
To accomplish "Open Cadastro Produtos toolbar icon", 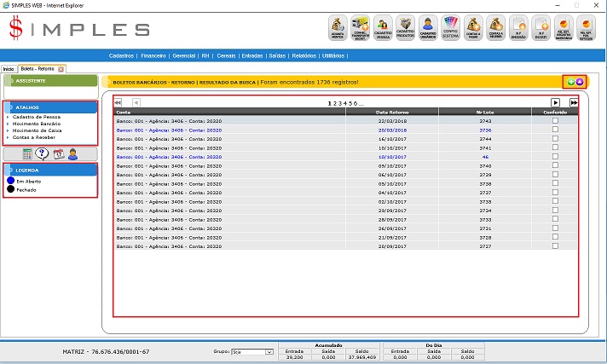I will pos(406,27).
